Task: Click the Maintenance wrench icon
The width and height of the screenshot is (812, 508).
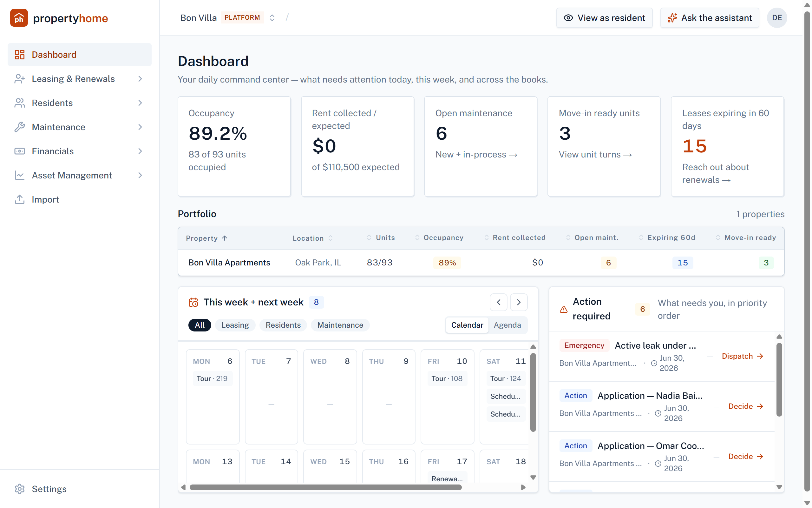Action: point(20,127)
